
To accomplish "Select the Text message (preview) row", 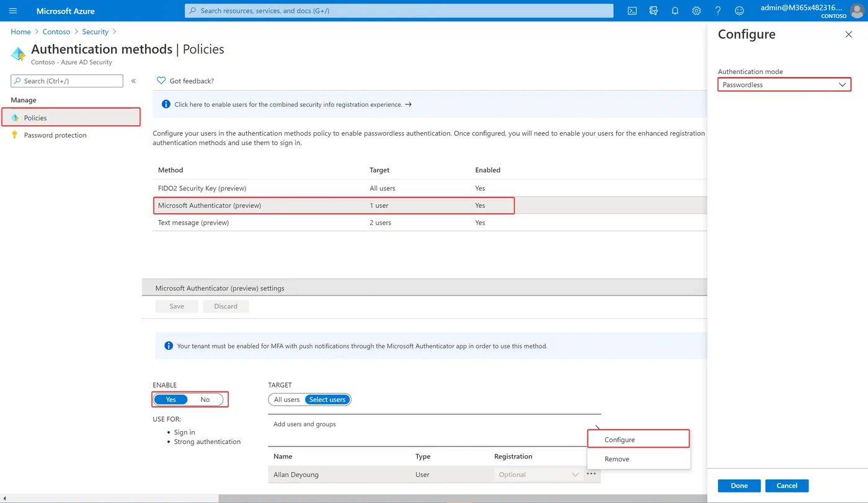I will tap(430, 223).
